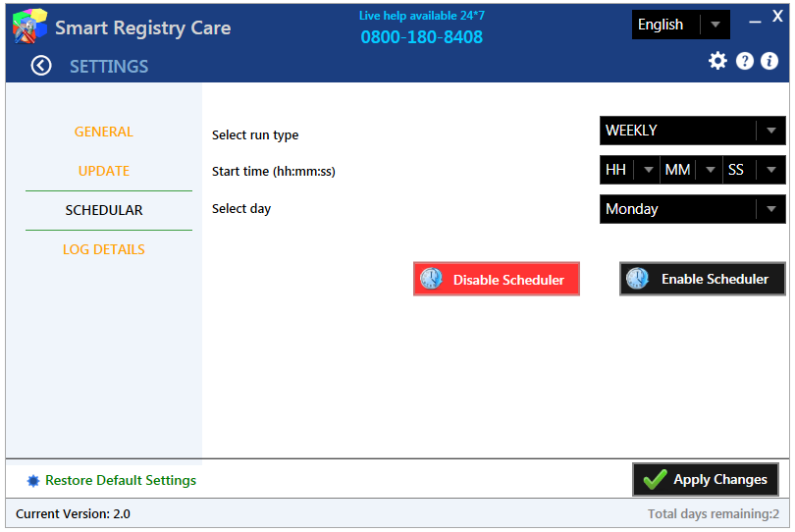
Task: Expand the HH hour dropdown
Action: pyautogui.click(x=629, y=170)
